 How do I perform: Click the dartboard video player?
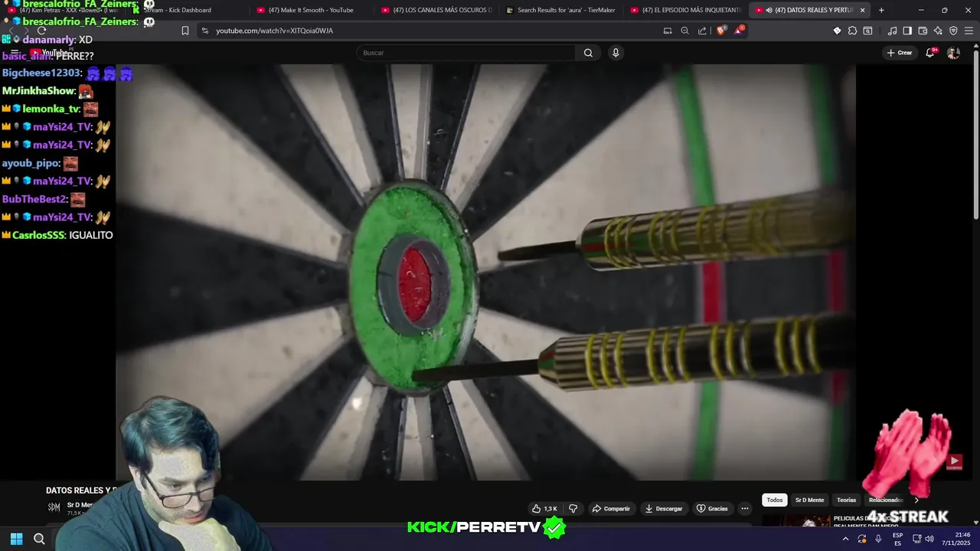pyautogui.click(x=485, y=272)
